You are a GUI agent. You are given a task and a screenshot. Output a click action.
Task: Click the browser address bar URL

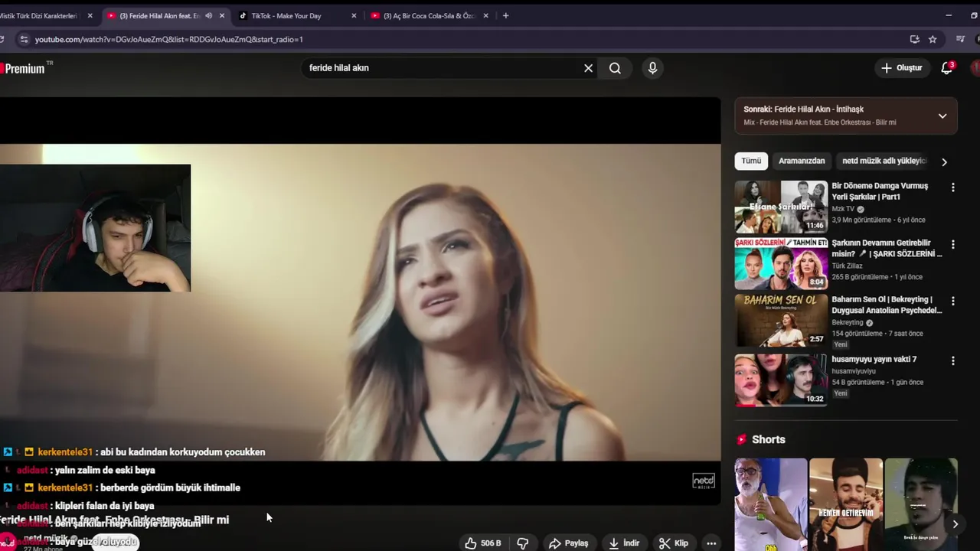[169, 39]
